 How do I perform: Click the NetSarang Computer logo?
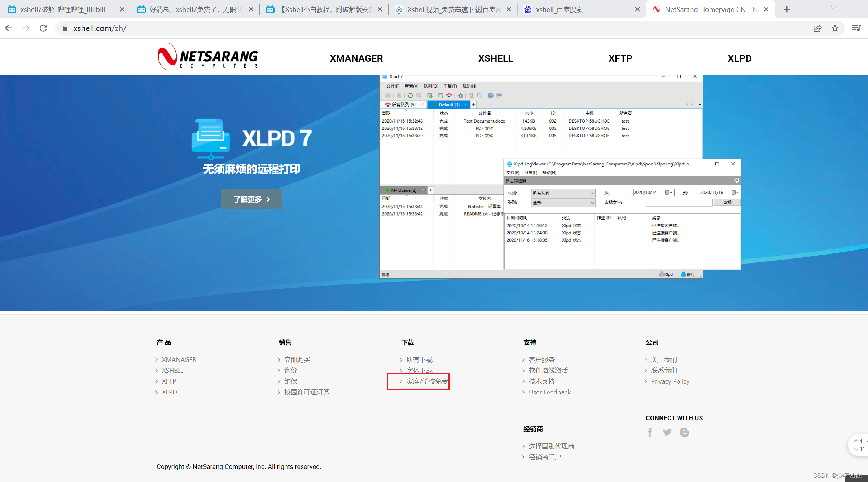click(x=207, y=57)
